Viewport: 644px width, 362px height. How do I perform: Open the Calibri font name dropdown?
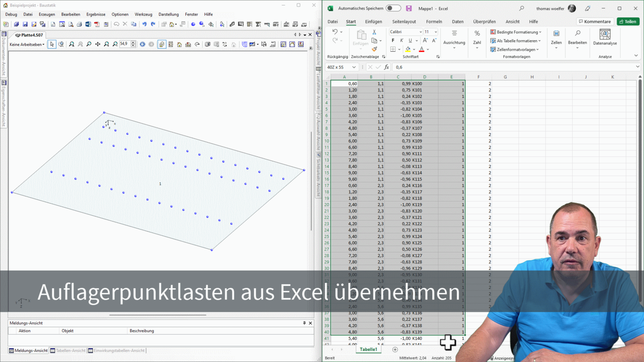pyautogui.click(x=420, y=32)
